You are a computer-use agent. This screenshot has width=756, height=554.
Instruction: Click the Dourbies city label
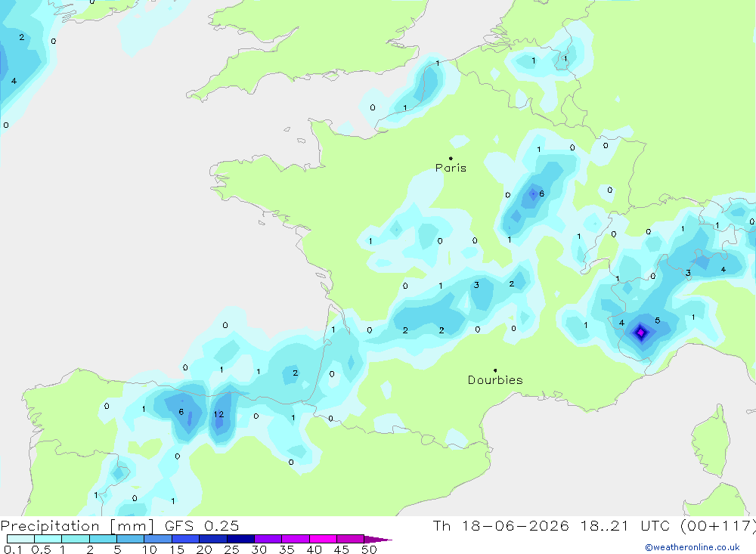click(x=495, y=380)
